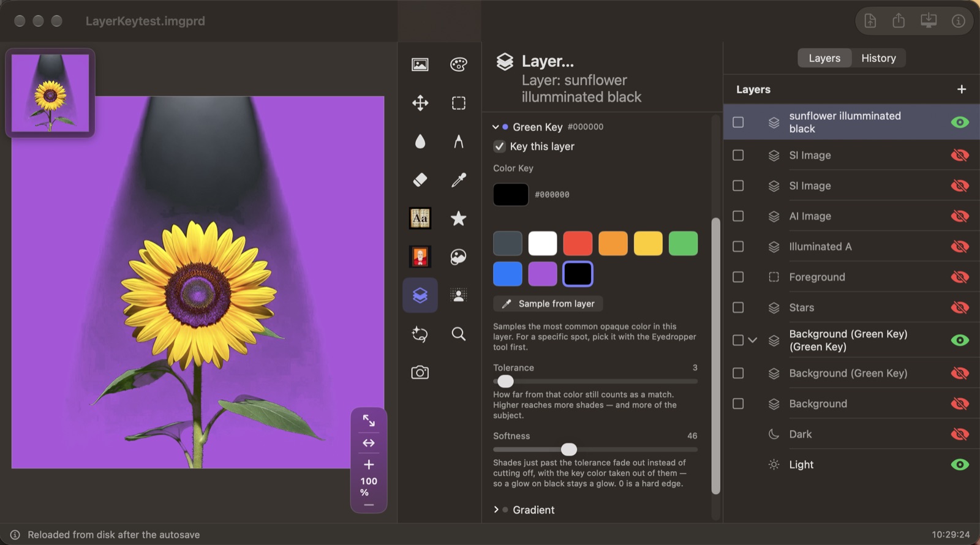Select the person subject segmentation tool
This screenshot has width=980, height=545.
(x=458, y=295)
